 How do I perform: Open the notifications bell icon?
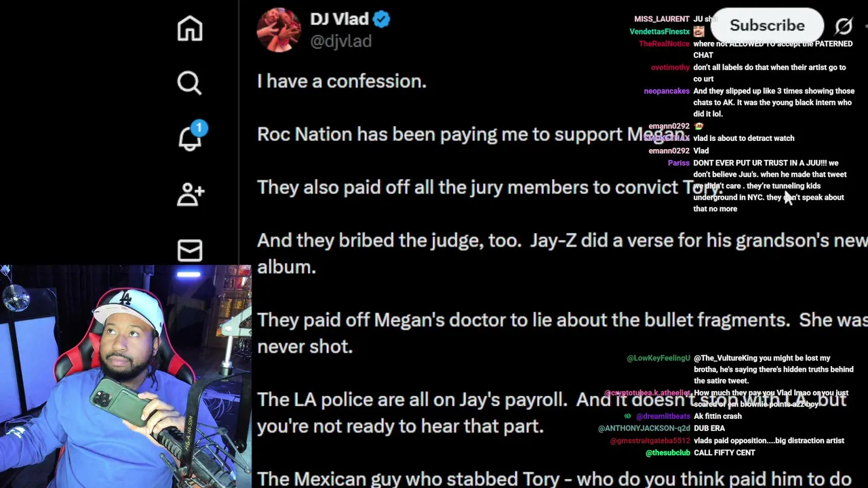click(191, 136)
